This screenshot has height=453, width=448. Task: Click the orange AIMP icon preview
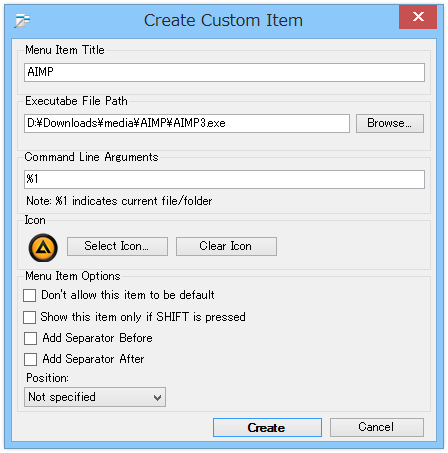coord(43,248)
